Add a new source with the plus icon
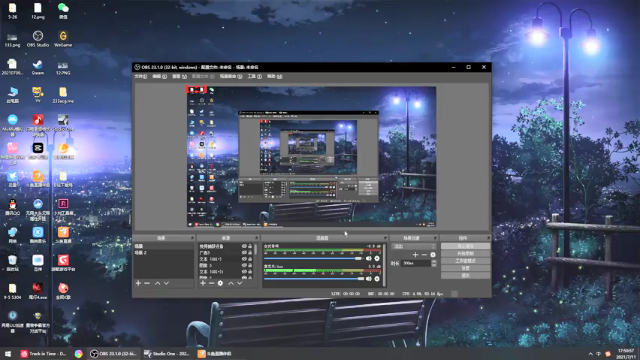640x360 pixels. click(x=203, y=283)
